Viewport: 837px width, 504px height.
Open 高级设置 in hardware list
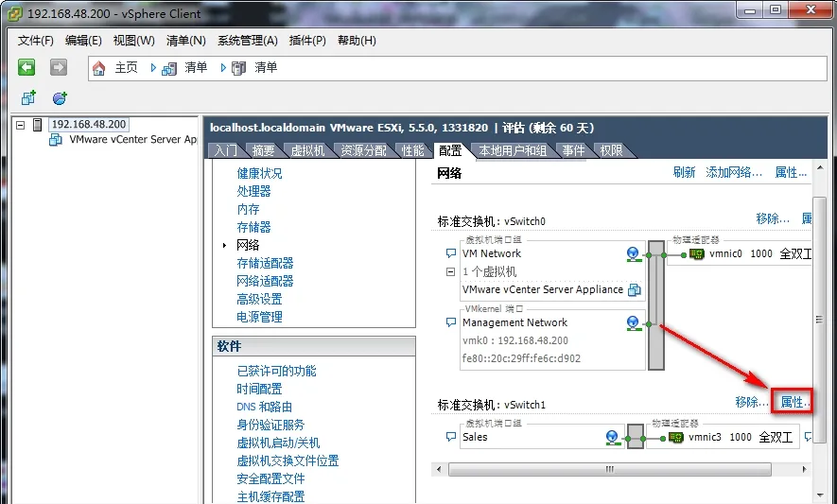[x=259, y=299]
